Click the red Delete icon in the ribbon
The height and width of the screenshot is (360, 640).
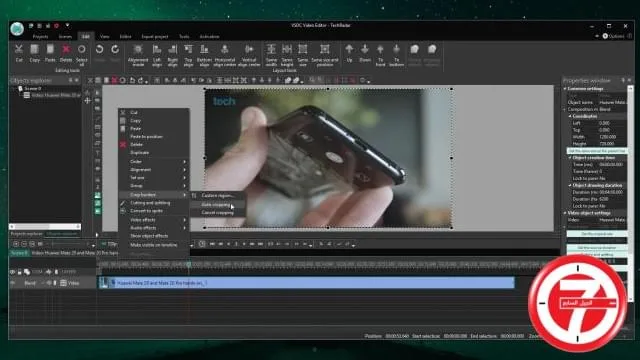66,50
